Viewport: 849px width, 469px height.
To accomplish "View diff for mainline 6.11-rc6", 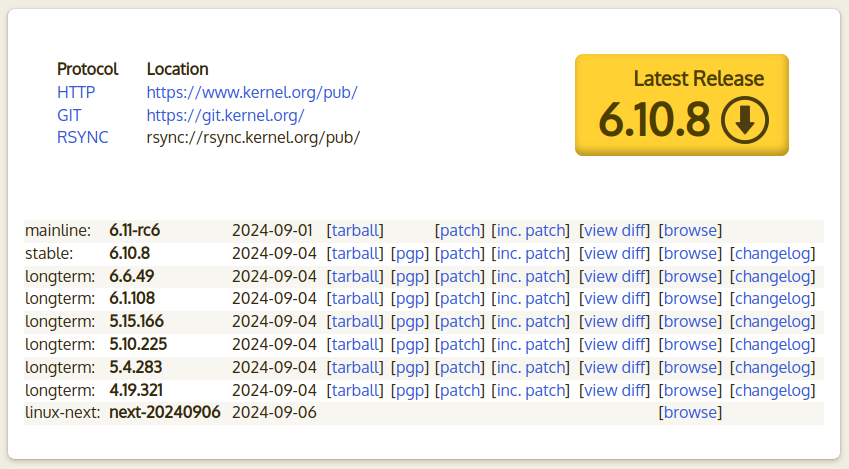I will point(615,230).
